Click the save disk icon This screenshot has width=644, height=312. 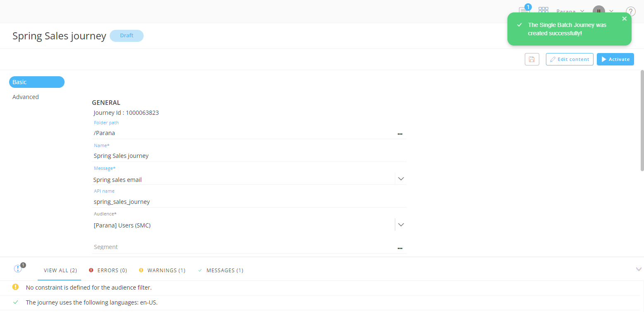pos(532,59)
